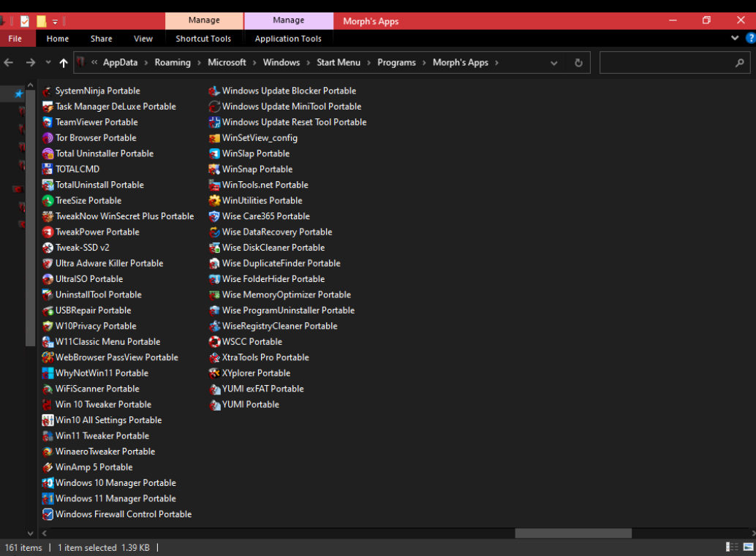Click the Windows 10 Manager Portable icon
Screen dimensions: 756x556
tap(48, 483)
